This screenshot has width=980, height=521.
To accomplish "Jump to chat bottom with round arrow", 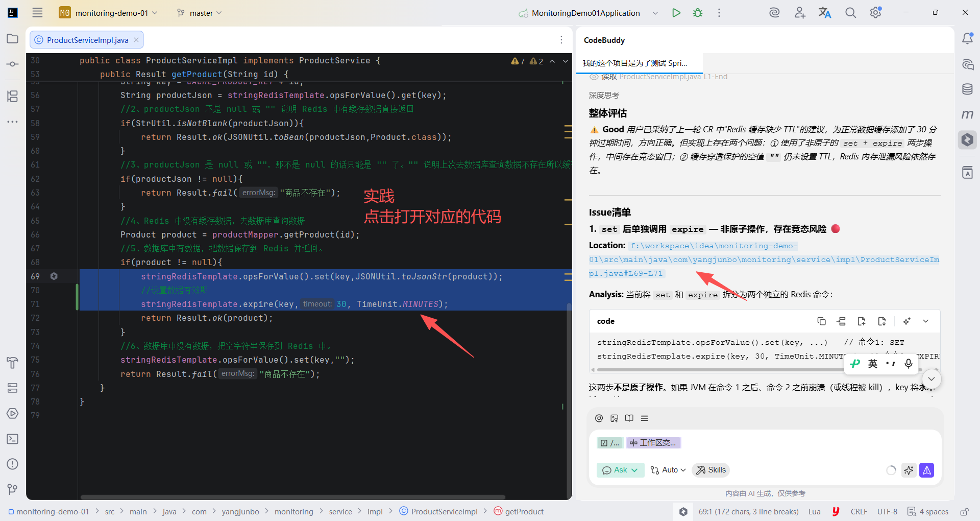I will coord(932,378).
